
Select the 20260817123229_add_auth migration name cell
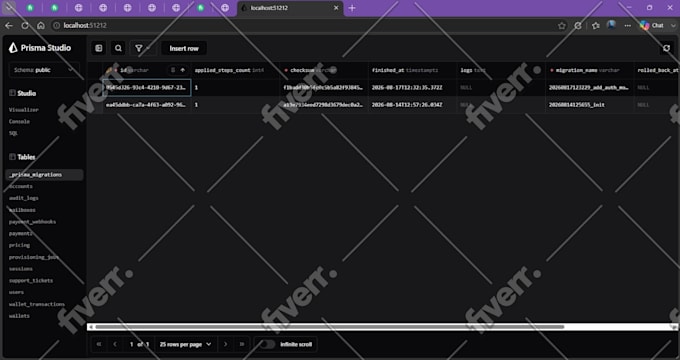(589, 87)
